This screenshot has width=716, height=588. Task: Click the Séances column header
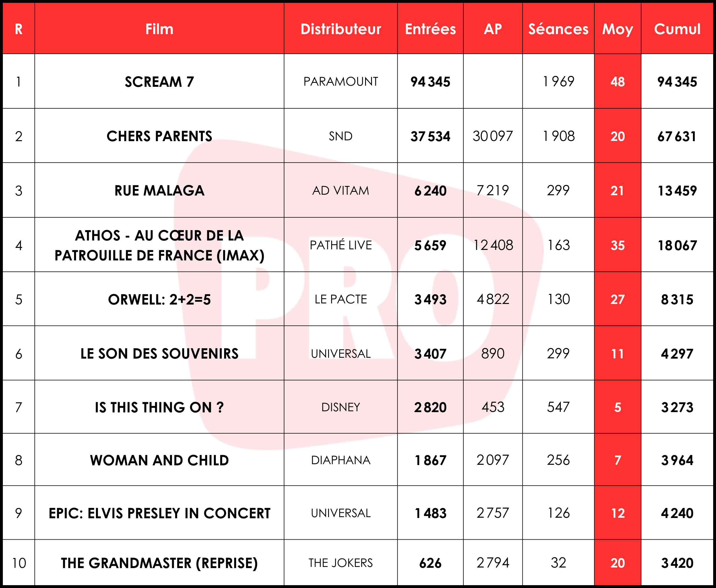(x=558, y=29)
